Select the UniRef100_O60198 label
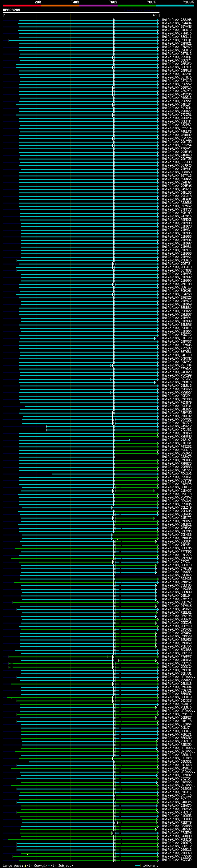This screenshot has height=868, width=197. [x=176, y=616]
